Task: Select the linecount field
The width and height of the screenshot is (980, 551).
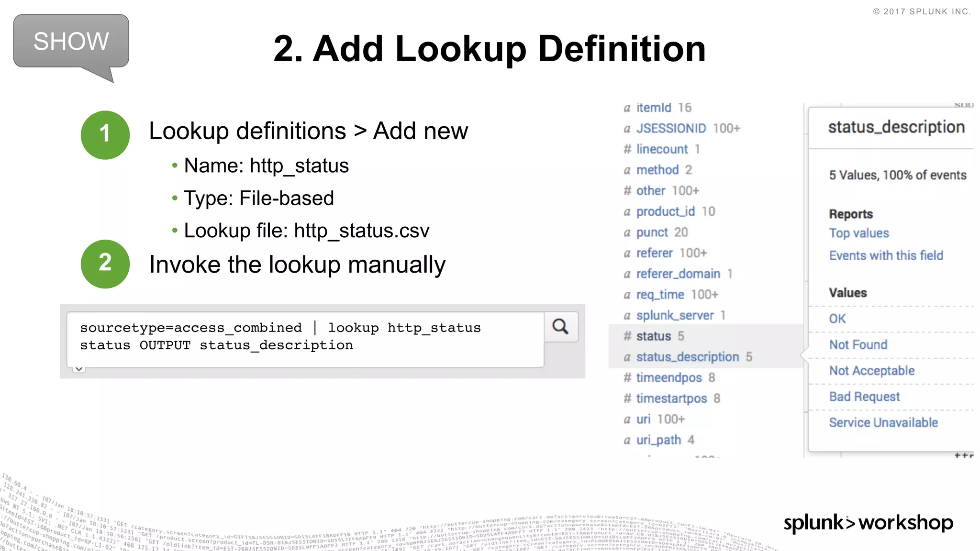Action: pos(662,150)
